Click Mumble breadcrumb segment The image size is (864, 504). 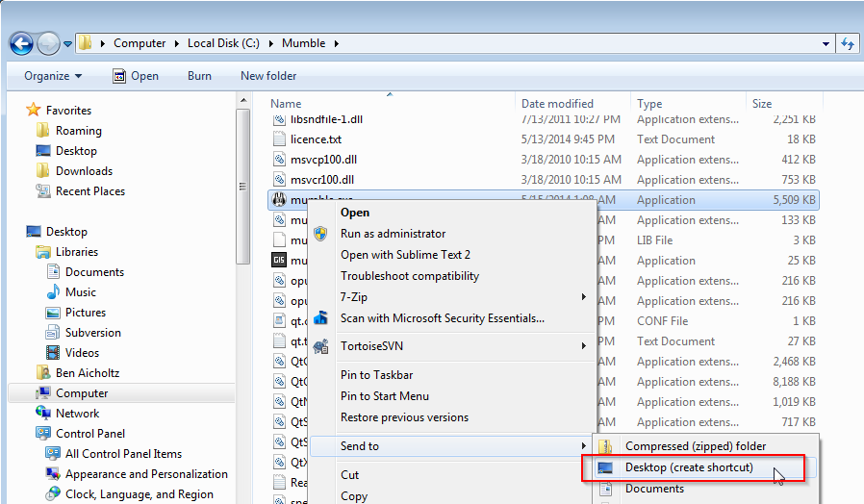click(304, 43)
